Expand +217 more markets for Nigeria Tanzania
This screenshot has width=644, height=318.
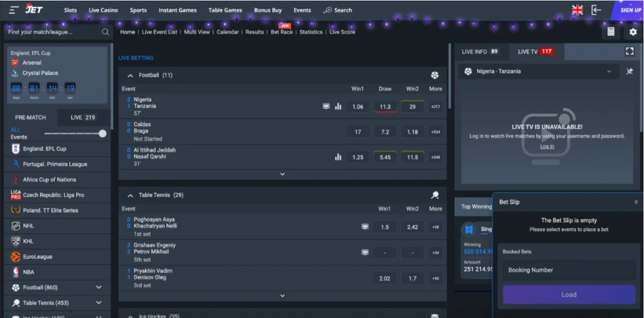point(435,106)
